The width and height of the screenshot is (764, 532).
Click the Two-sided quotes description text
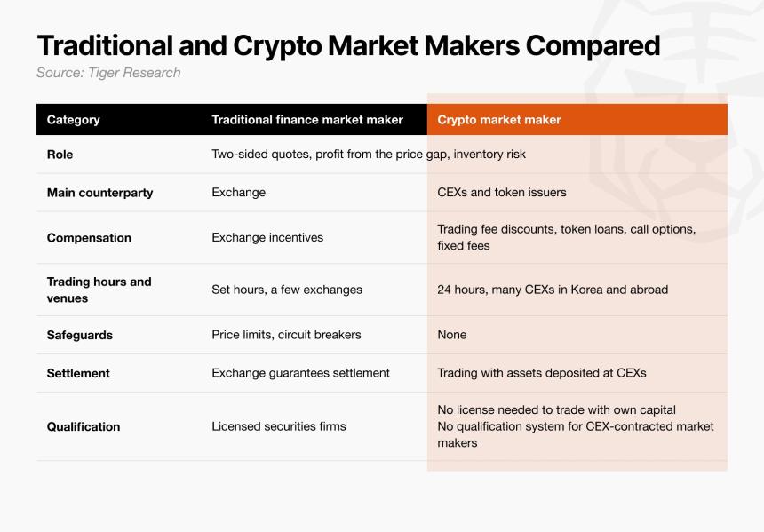[x=369, y=155]
